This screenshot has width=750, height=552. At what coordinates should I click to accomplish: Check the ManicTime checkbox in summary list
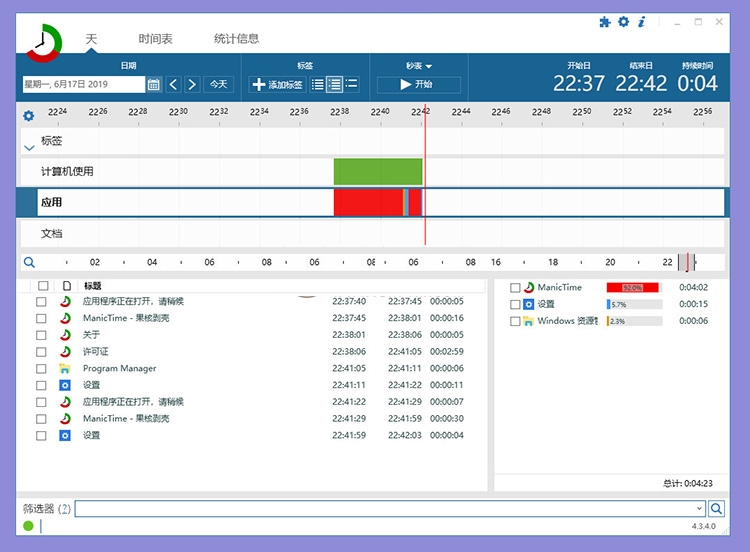tap(515, 288)
